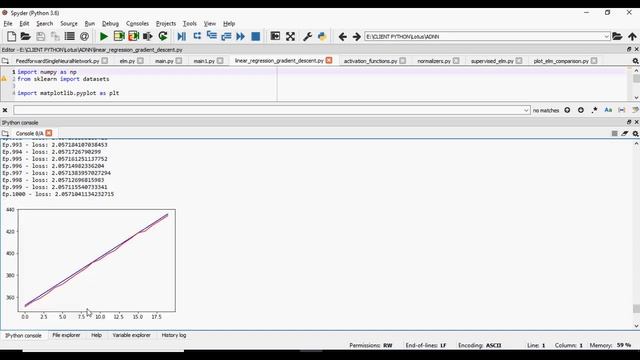Open the Debug menu
This screenshot has width=640, height=360.
pyautogui.click(x=110, y=24)
